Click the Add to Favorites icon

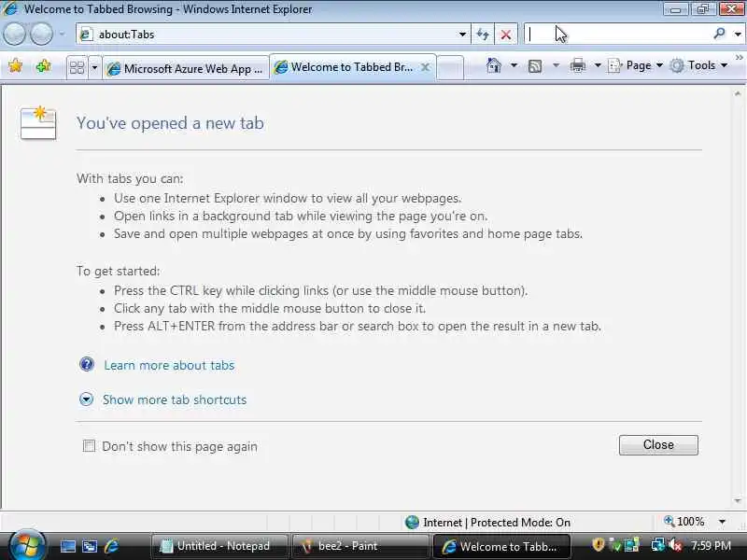coord(43,65)
